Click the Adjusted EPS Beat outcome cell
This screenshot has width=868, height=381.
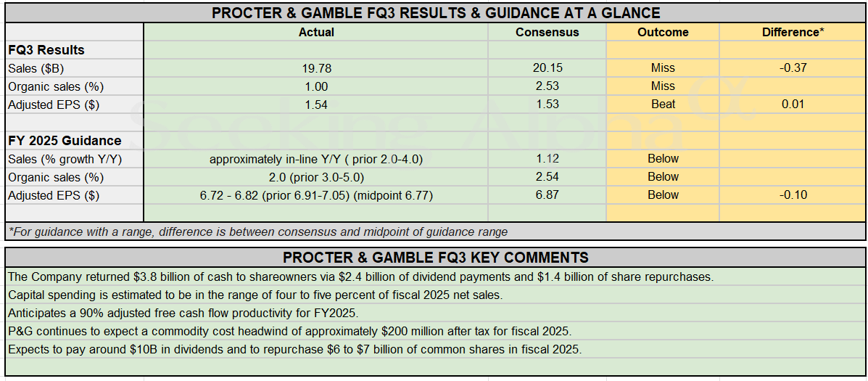pyautogui.click(x=663, y=105)
